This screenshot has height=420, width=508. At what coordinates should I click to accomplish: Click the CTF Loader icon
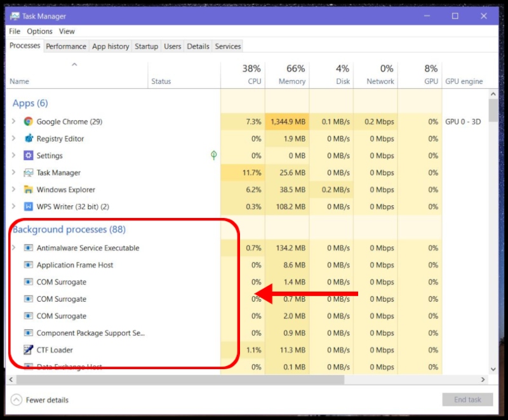tap(28, 349)
